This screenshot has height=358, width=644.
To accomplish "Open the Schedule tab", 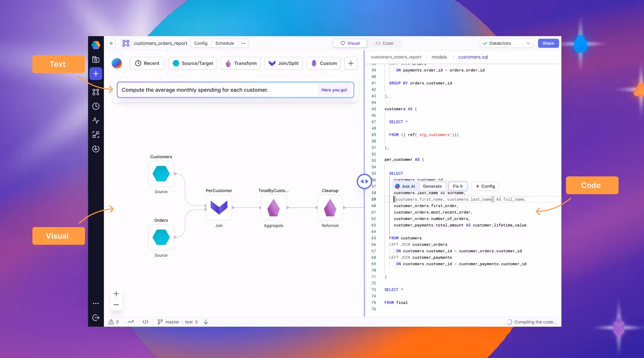I will [x=225, y=43].
